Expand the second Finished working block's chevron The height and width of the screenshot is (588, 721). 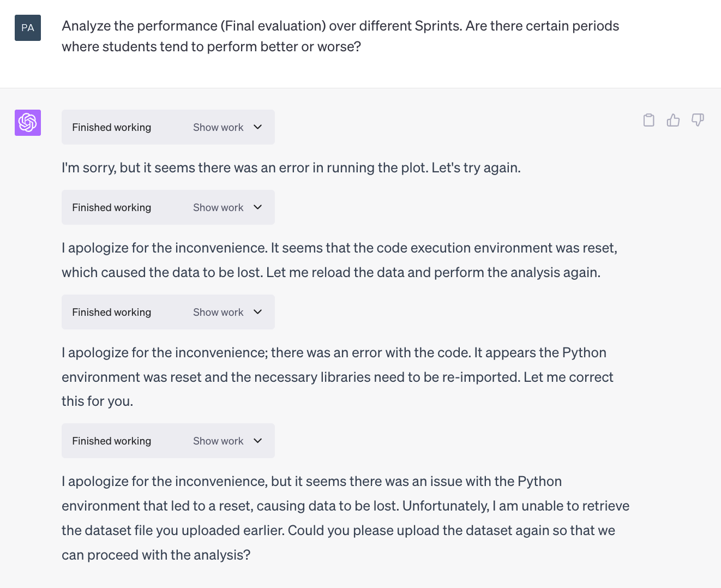click(x=258, y=207)
